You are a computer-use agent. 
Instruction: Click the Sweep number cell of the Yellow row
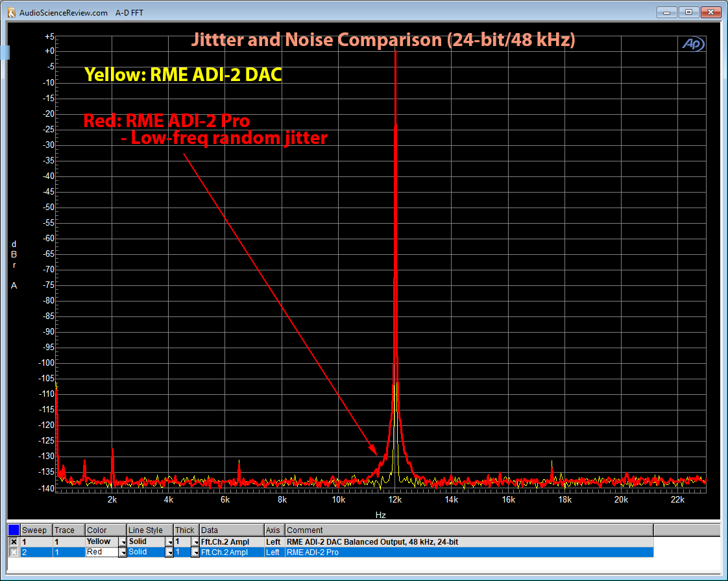click(x=36, y=541)
